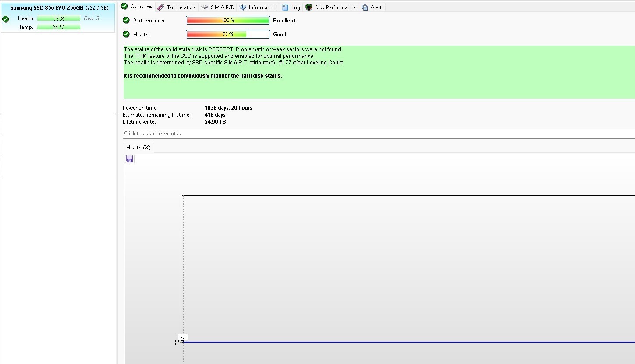This screenshot has height=364, width=635.
Task: Switch to the Alerts tab
Action: 372,7
